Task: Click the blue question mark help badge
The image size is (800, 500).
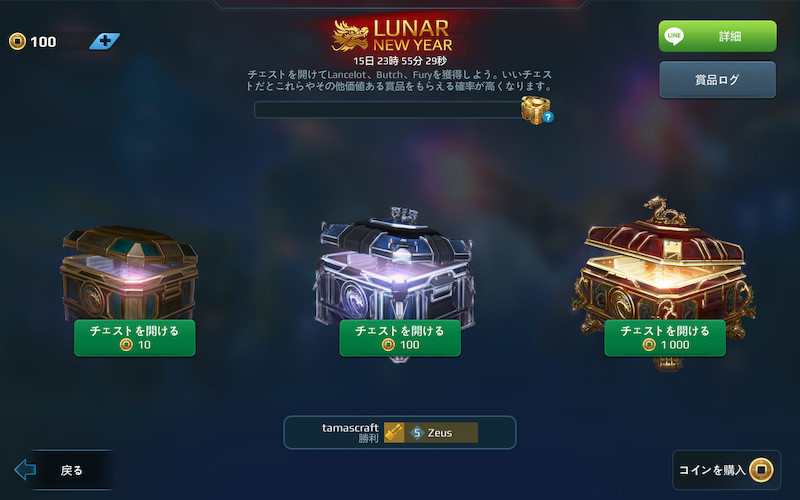Action: click(548, 117)
